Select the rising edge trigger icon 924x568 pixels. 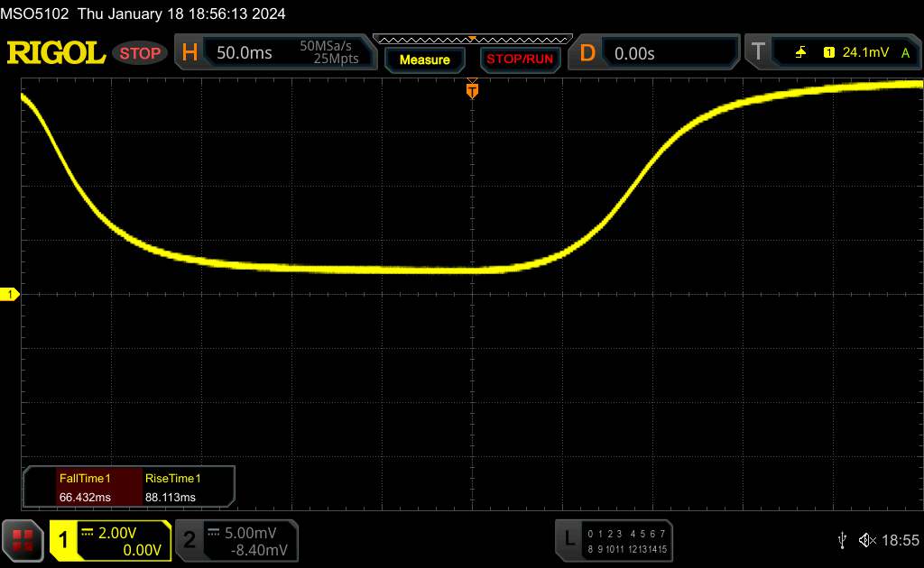pyautogui.click(x=800, y=53)
